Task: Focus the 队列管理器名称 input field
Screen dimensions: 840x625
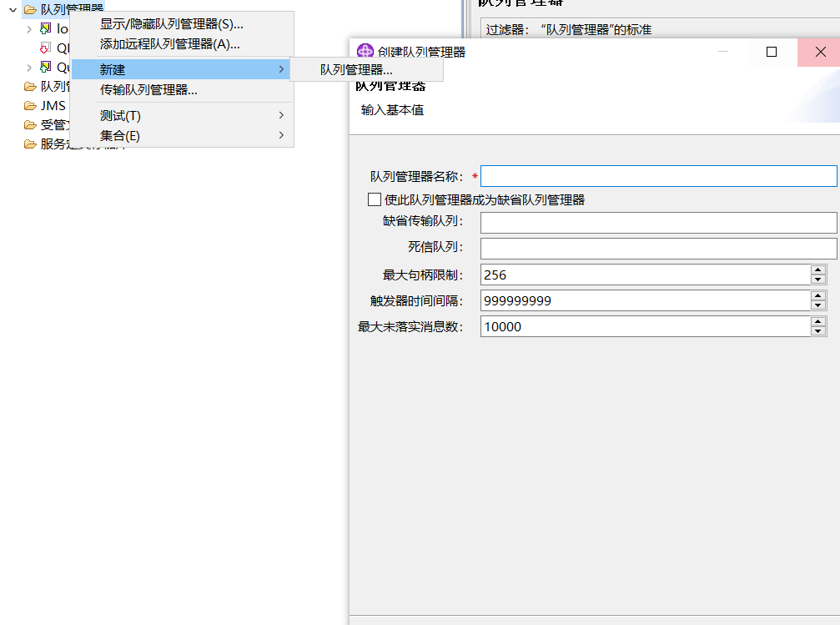Action: [x=658, y=176]
